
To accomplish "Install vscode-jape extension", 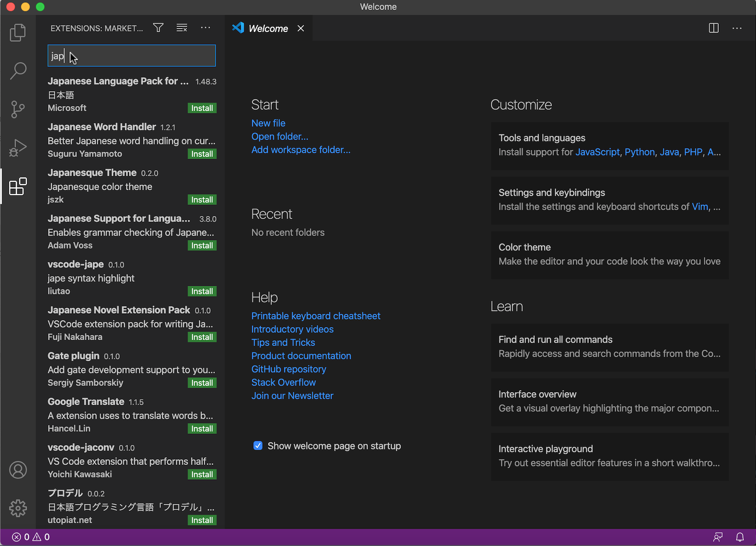I will click(202, 291).
